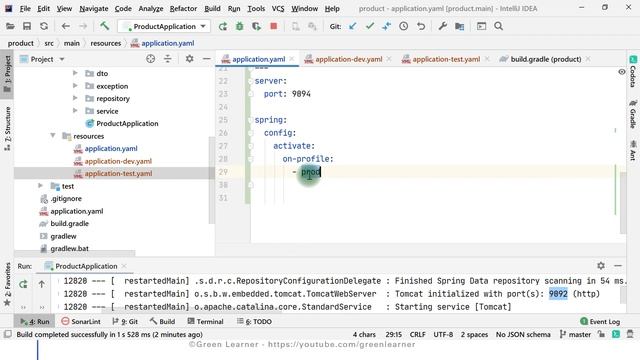
Task: Update project with the blue Git arrow
Action: tap(353, 27)
